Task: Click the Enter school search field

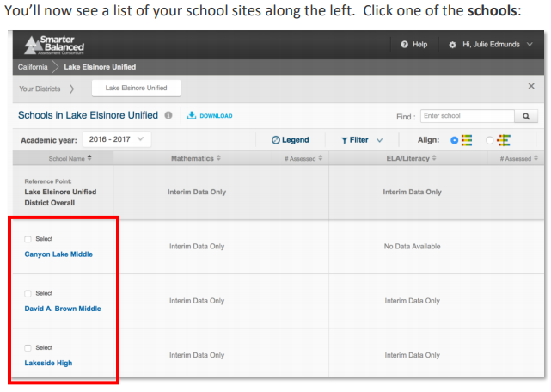Action: pyautogui.click(x=468, y=116)
